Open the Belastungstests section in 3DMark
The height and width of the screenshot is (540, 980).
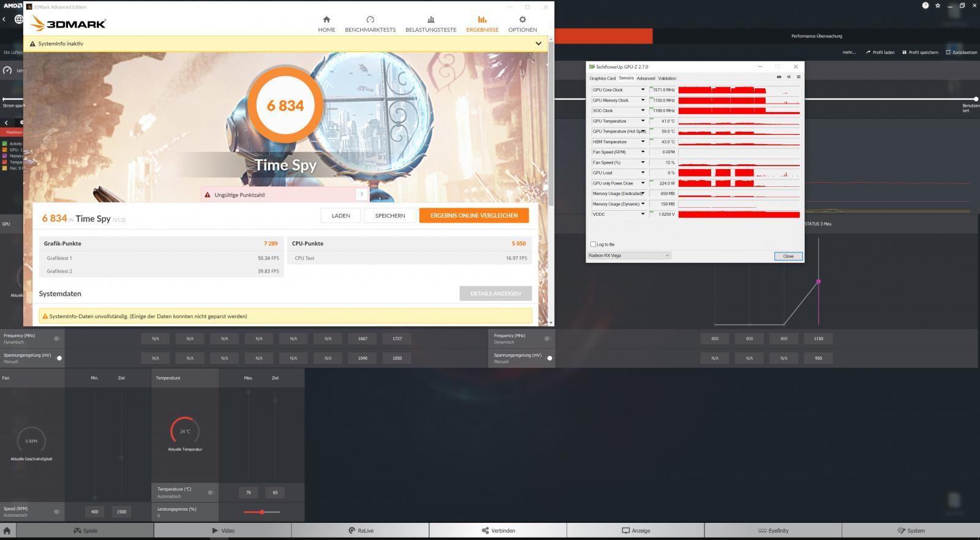[x=431, y=24]
